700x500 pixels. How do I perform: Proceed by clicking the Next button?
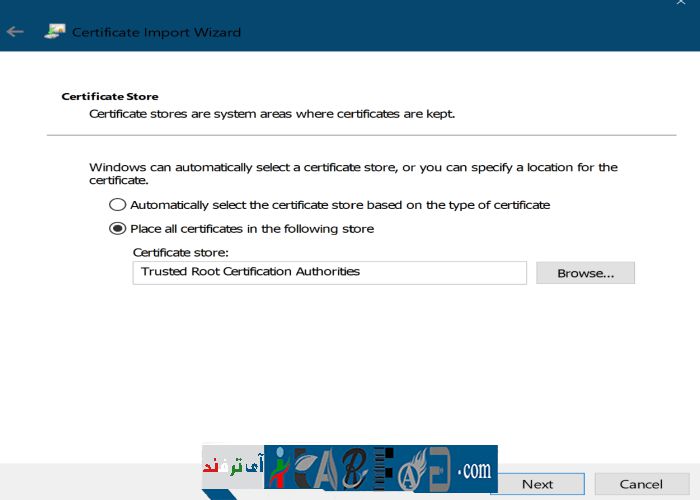click(x=537, y=484)
